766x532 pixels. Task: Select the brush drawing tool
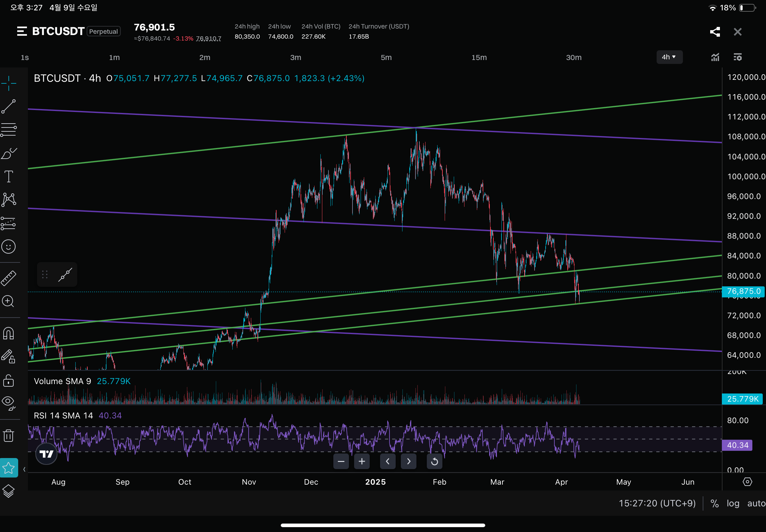point(9,154)
